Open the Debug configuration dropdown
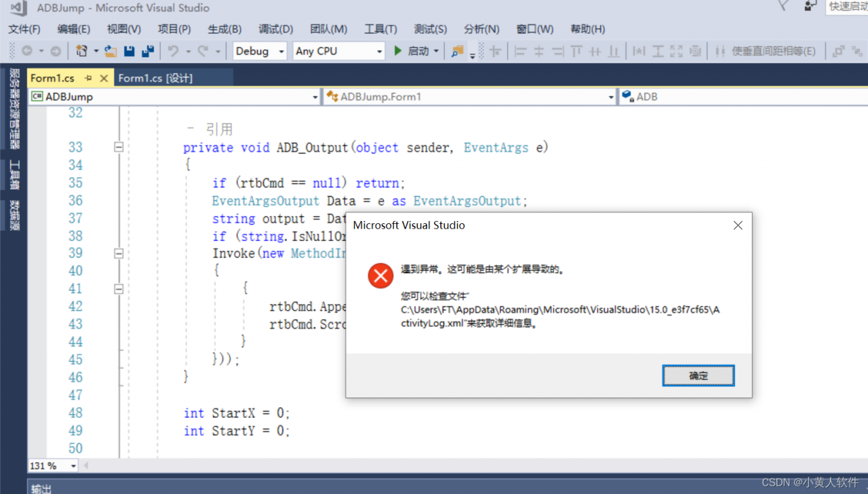The image size is (868, 494). [x=260, y=51]
